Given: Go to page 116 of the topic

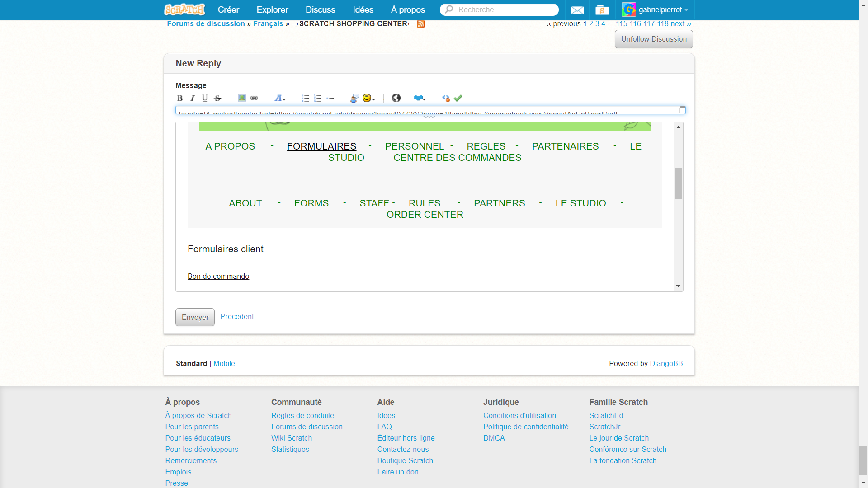Looking at the screenshot, I should tap(635, 23).
